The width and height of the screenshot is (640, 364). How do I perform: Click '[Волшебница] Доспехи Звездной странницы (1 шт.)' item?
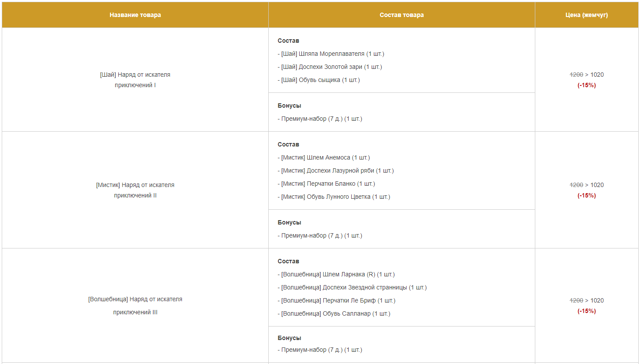point(353,287)
